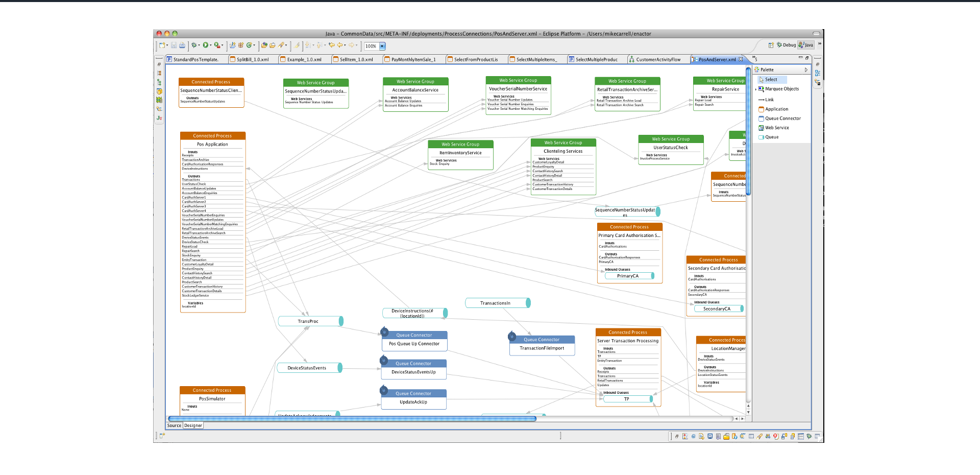
Task: Toggle the highlighter icon in the toolbar
Action: pos(298,45)
